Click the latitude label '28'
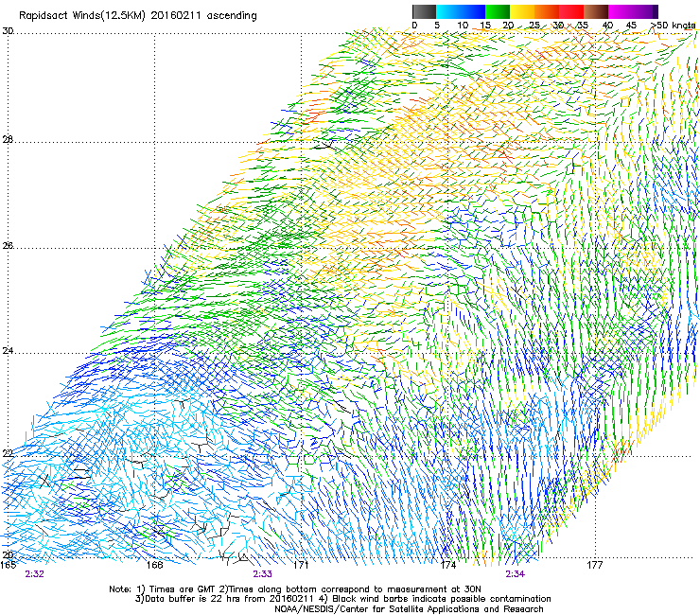 tap(8, 139)
